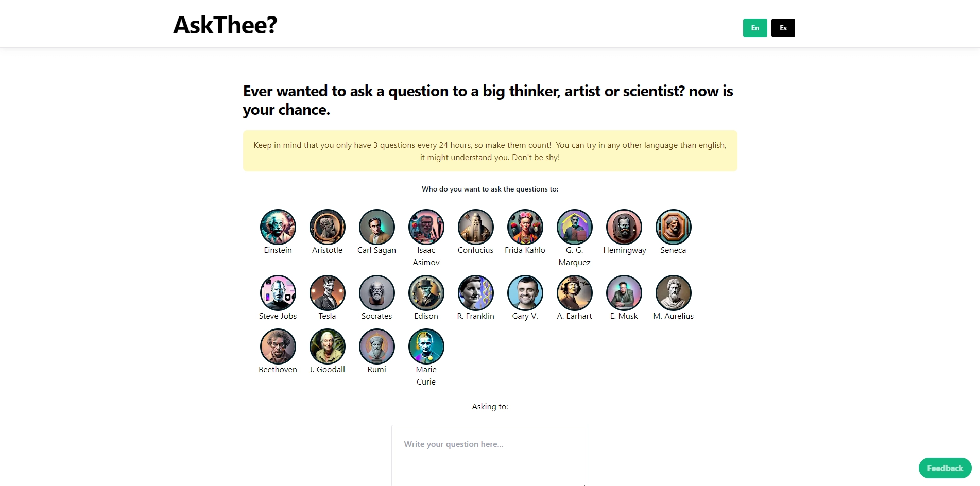Select the J. Goodall portrait
The width and height of the screenshot is (980, 486).
tap(328, 346)
